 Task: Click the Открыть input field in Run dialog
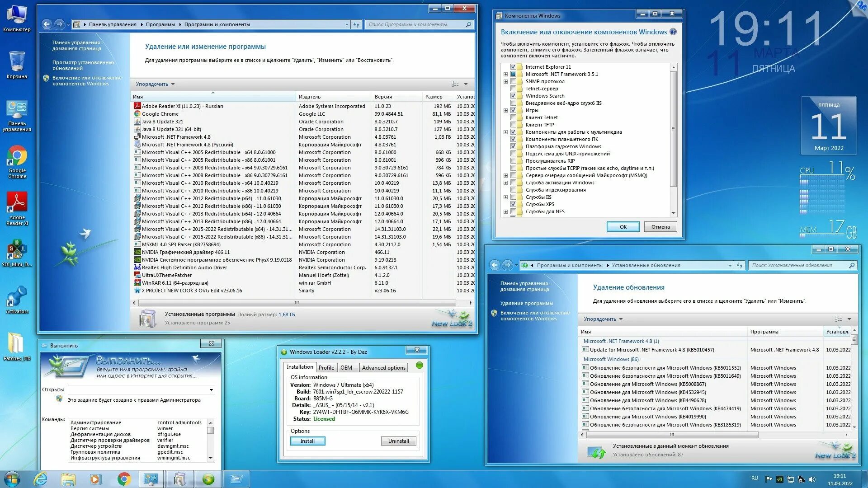point(138,390)
